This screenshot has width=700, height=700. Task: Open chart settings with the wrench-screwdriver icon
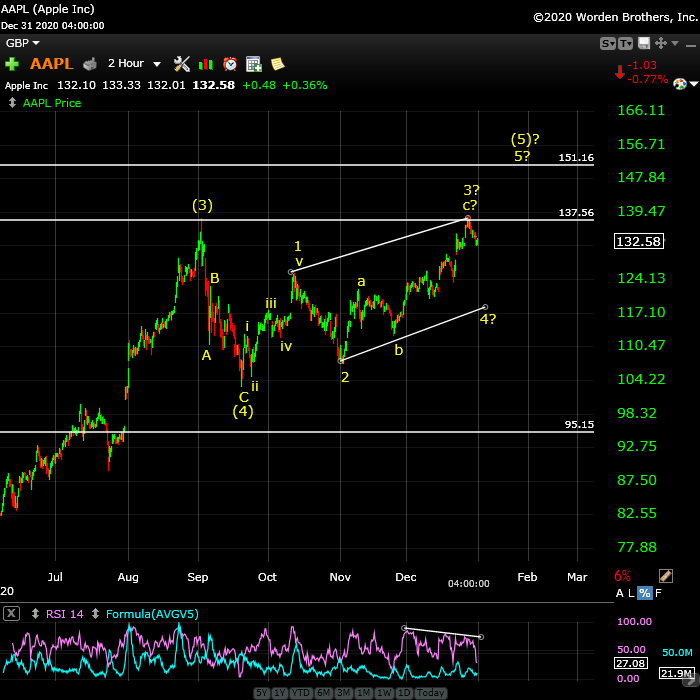[182, 64]
